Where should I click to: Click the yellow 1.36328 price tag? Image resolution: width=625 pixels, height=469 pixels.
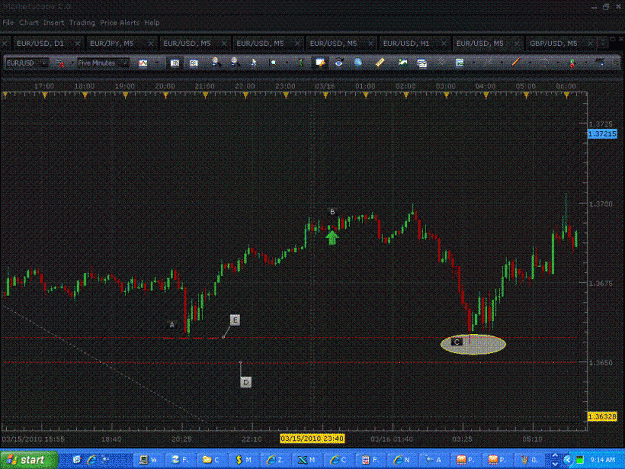pos(602,416)
